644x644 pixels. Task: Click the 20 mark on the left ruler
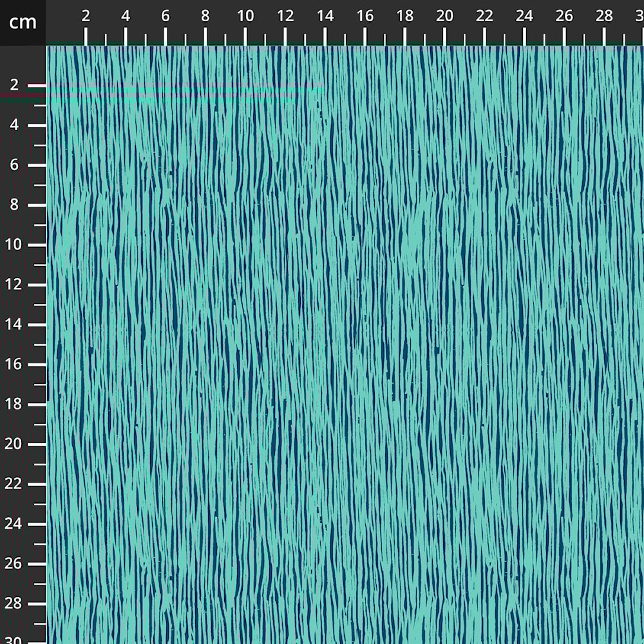click(x=15, y=444)
